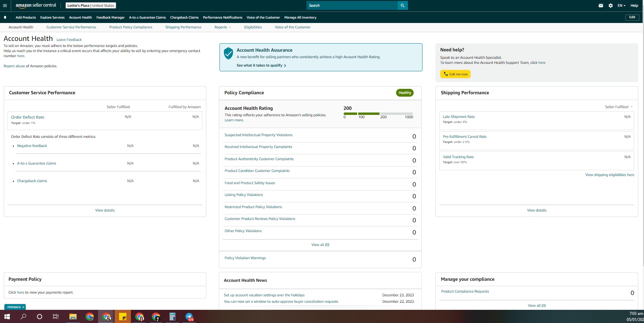Click Add Products in the favorites bar
This screenshot has height=323, width=644.
[x=26, y=18]
